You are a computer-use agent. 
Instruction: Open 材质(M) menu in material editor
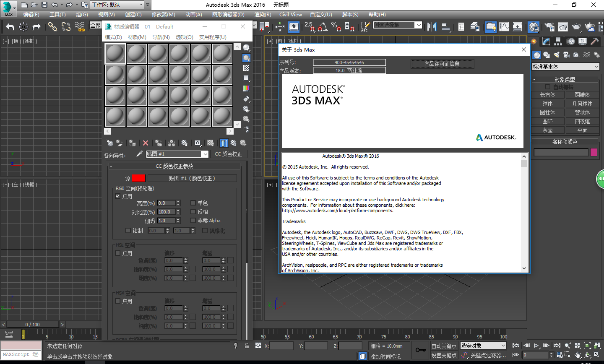click(x=137, y=37)
